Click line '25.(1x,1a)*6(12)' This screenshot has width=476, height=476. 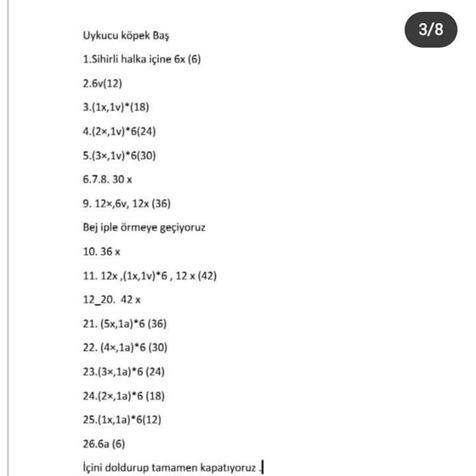point(122,420)
